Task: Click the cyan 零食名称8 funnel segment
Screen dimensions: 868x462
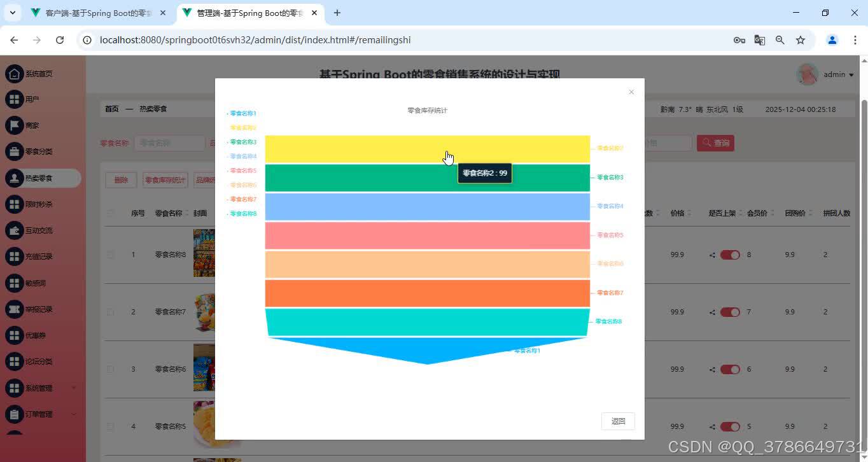Action: click(428, 322)
